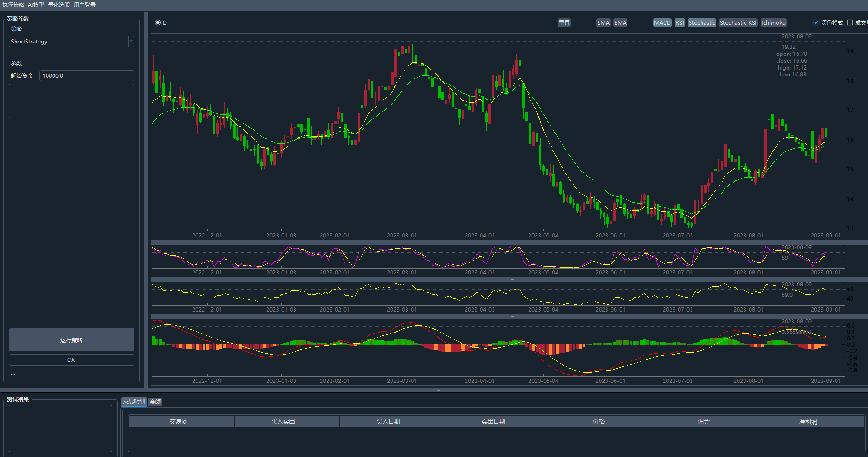Select the D period radio button
This screenshot has width=868, height=457.
158,22
